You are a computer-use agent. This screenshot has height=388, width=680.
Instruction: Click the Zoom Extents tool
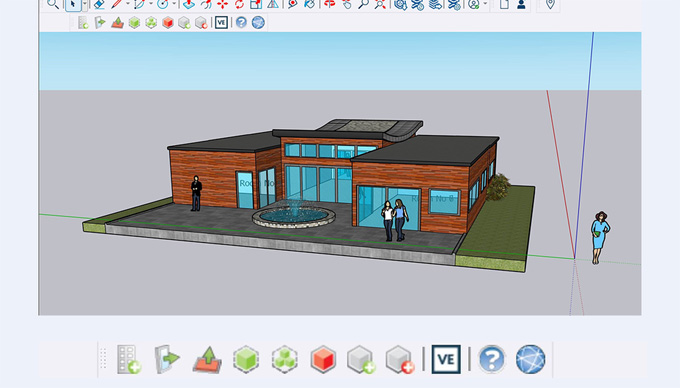point(380,4)
